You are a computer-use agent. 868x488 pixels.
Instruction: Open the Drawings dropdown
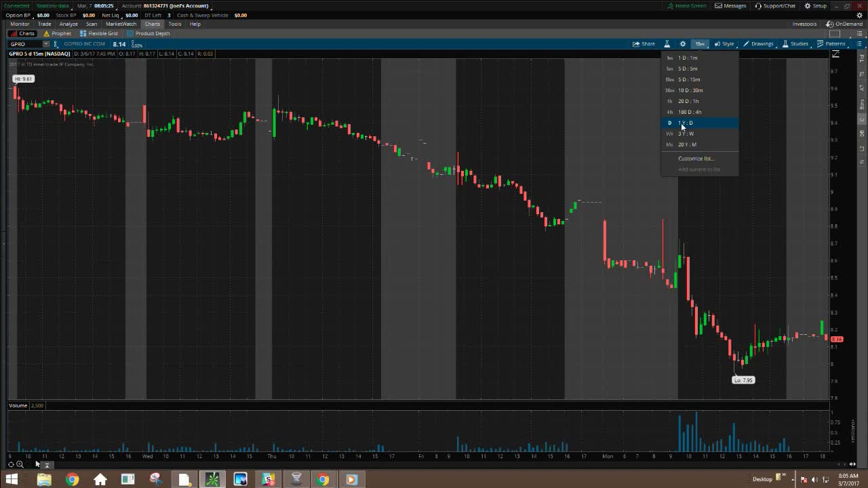[x=758, y=44]
